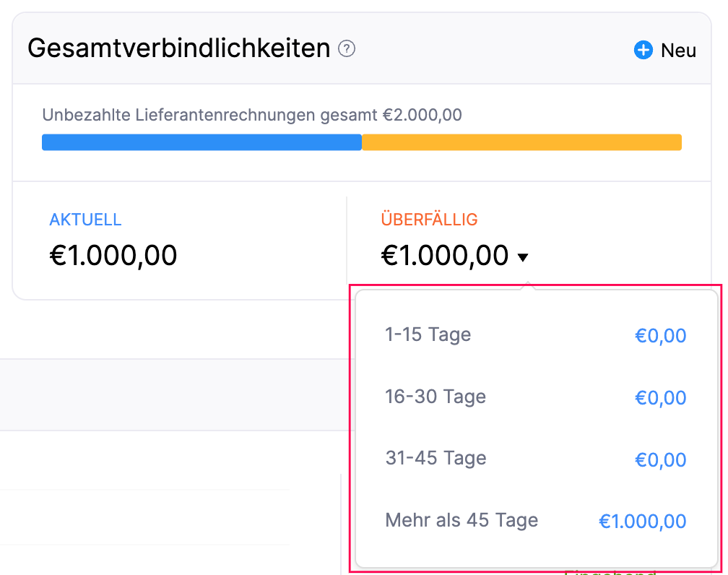The height and width of the screenshot is (575, 728).
Task: Choose the 1-15 Tage entry
Action: click(x=428, y=335)
